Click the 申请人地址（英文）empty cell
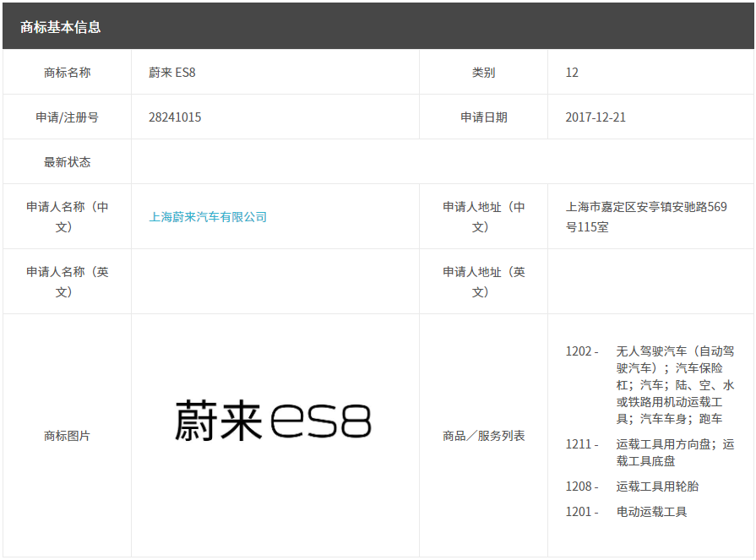This screenshot has height=560, width=756. 650,280
